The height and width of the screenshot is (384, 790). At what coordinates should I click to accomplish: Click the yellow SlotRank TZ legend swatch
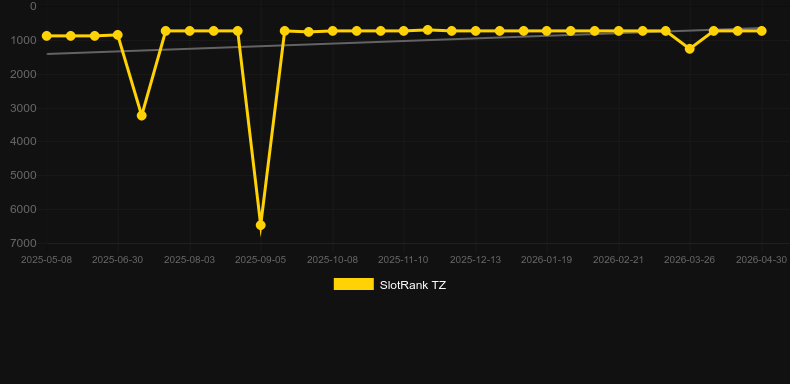click(354, 284)
